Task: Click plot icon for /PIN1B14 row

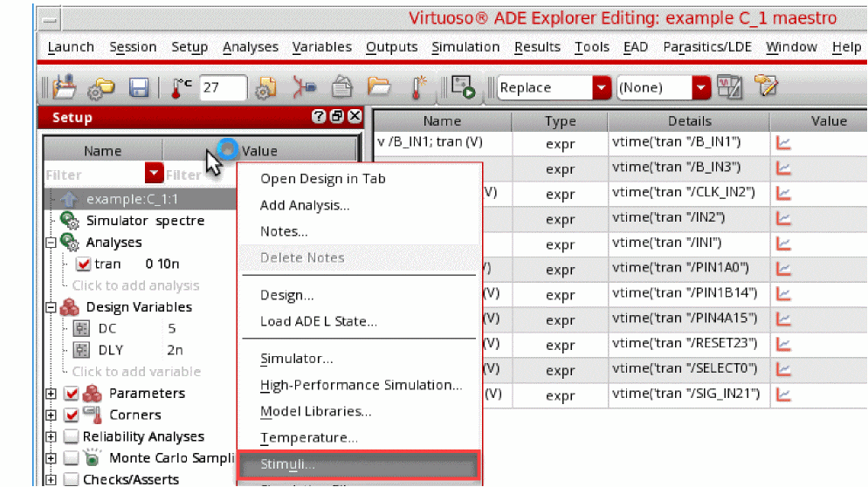Action: pyautogui.click(x=783, y=294)
